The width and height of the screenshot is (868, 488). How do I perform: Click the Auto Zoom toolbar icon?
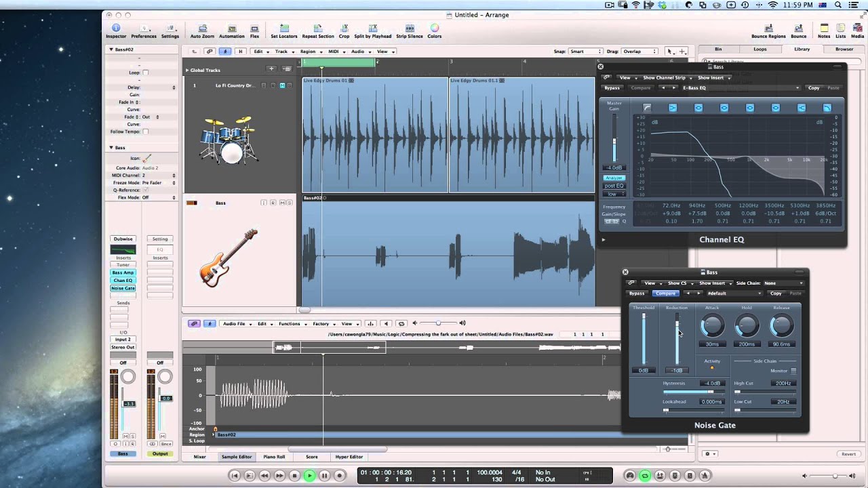(x=202, y=31)
